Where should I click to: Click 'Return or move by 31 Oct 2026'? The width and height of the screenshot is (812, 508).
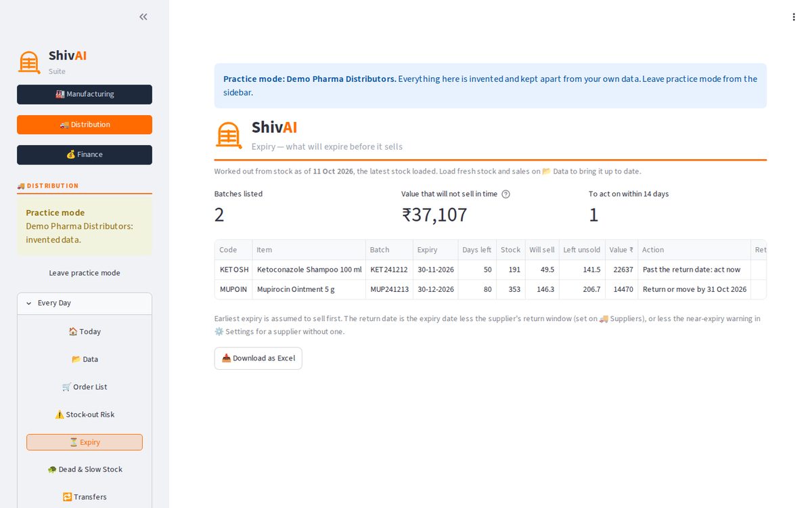pos(694,289)
